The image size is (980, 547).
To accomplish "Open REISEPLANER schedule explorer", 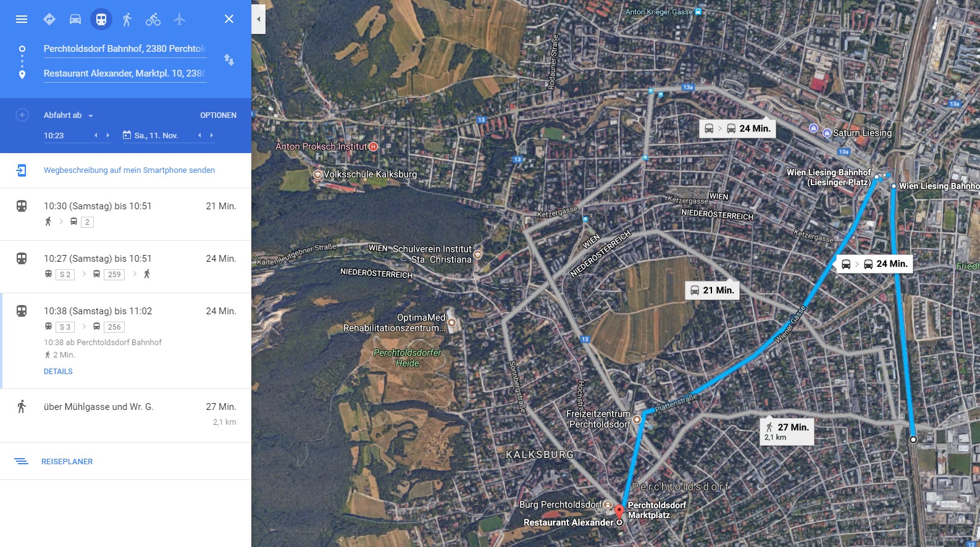I will pos(67,462).
